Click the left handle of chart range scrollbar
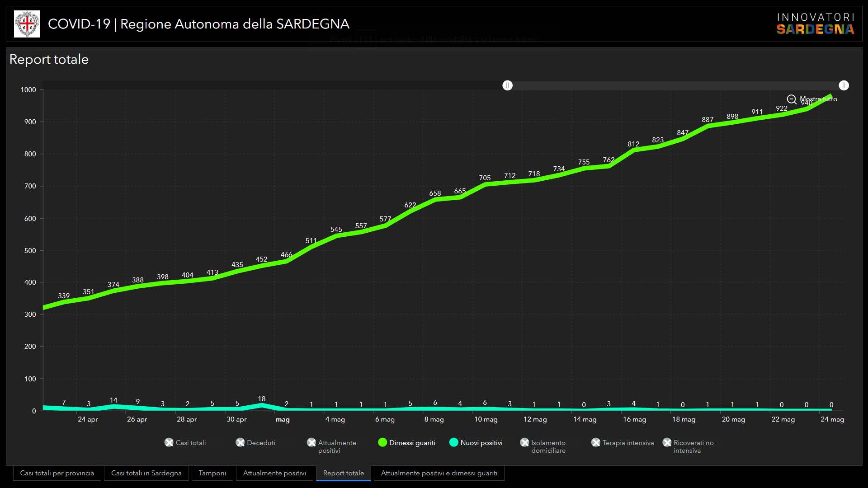This screenshot has width=868, height=488. pos(508,85)
